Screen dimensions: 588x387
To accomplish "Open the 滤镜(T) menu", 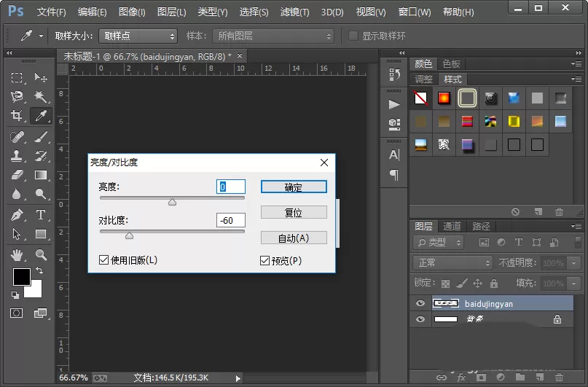I will pos(295,12).
